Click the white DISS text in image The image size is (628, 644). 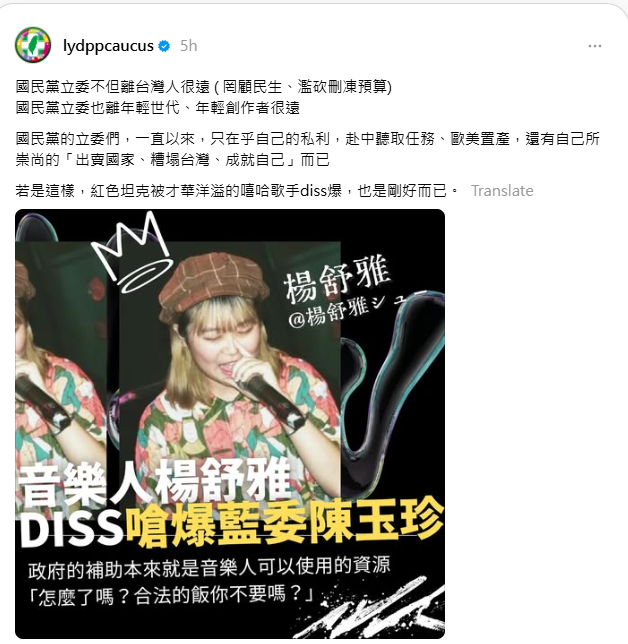coord(71,529)
